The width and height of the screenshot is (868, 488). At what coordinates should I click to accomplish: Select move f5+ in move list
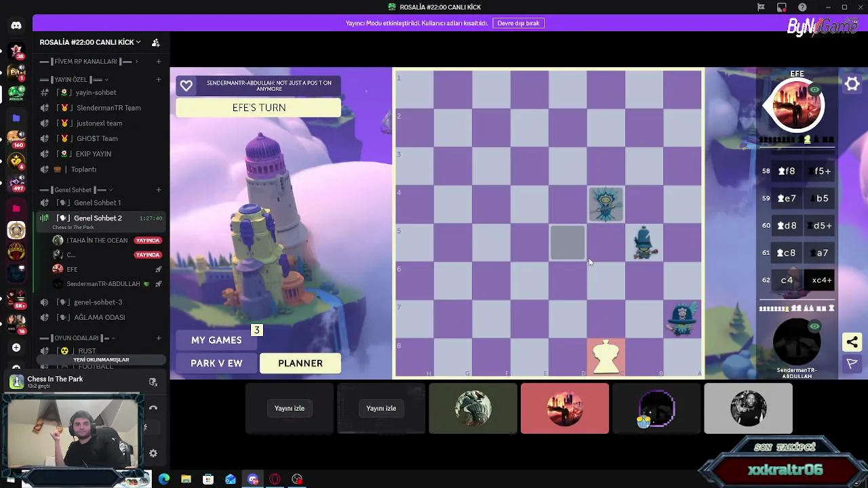coord(818,171)
